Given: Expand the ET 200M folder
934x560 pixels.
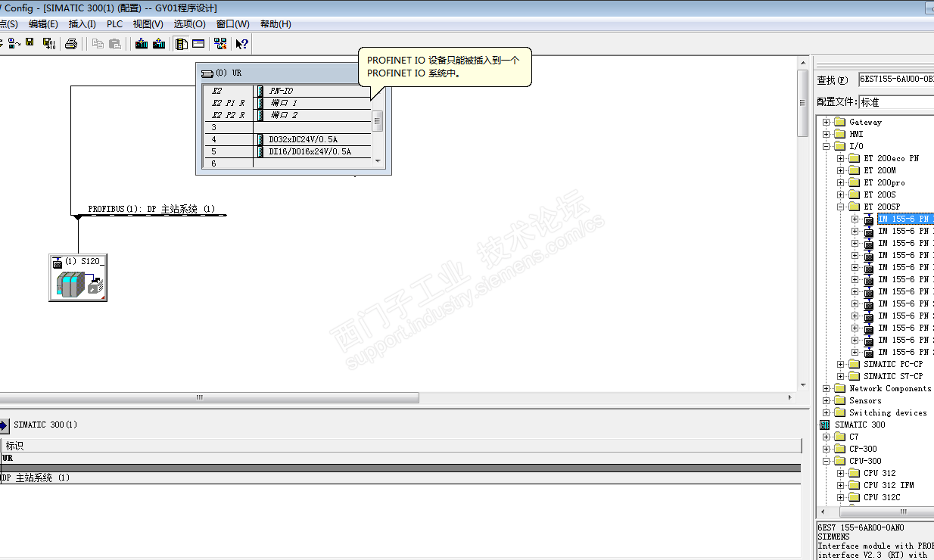Looking at the screenshot, I should click(x=840, y=170).
